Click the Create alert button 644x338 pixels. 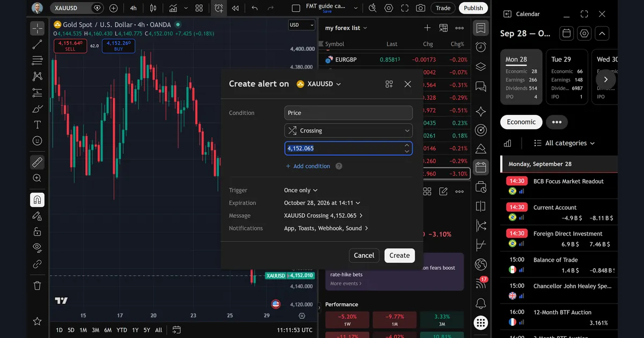pos(399,255)
